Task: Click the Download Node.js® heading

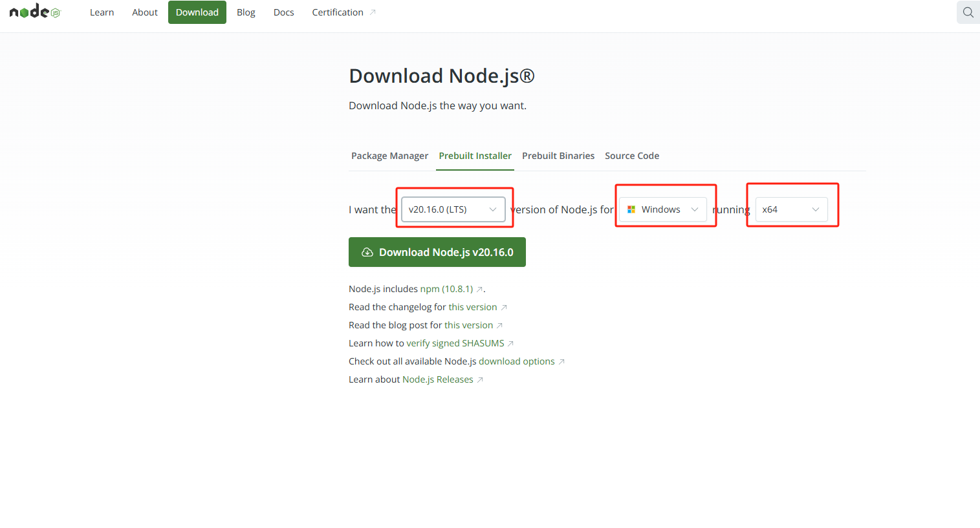Action: coord(442,76)
